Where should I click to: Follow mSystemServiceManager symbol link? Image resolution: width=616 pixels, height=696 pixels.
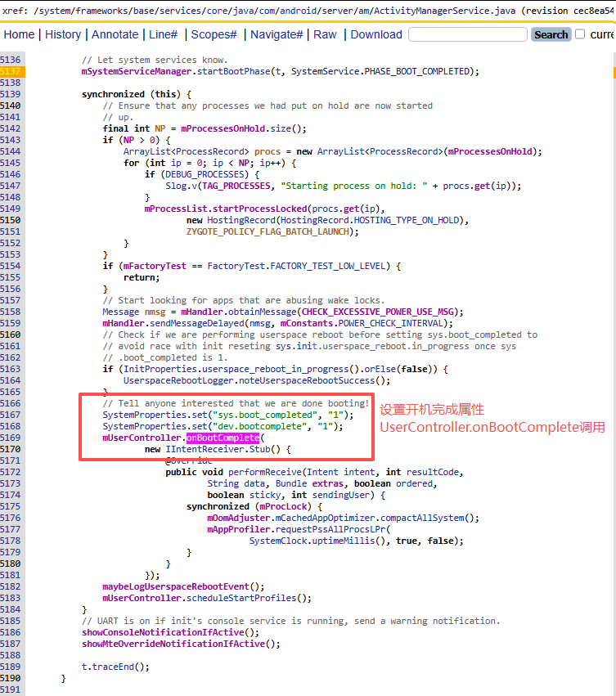[137, 71]
